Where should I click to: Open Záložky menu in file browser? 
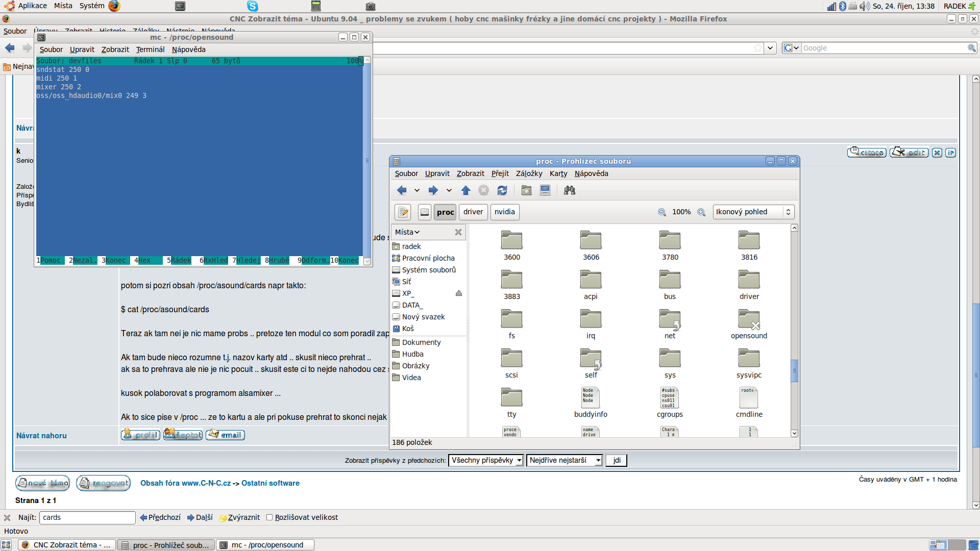click(529, 173)
